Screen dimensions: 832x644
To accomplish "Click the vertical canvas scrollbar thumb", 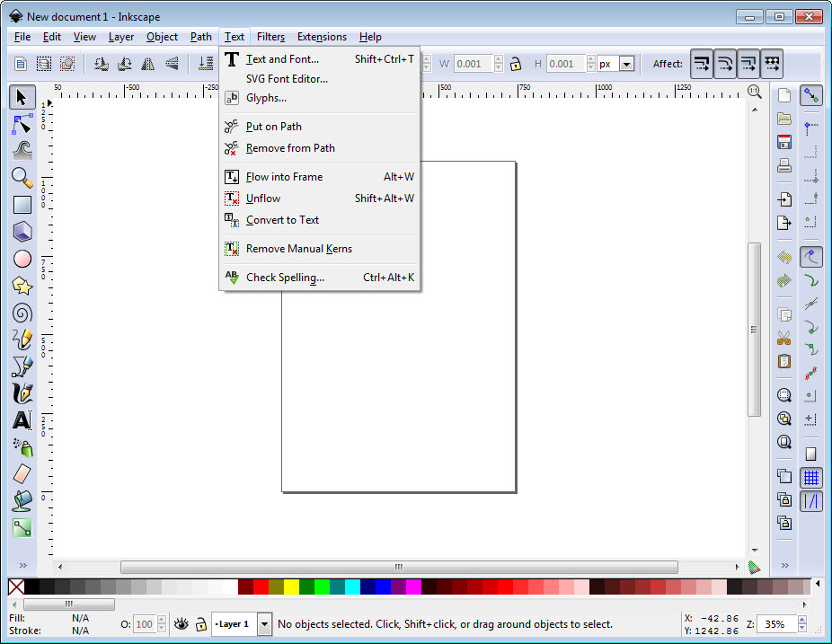I will (754, 330).
